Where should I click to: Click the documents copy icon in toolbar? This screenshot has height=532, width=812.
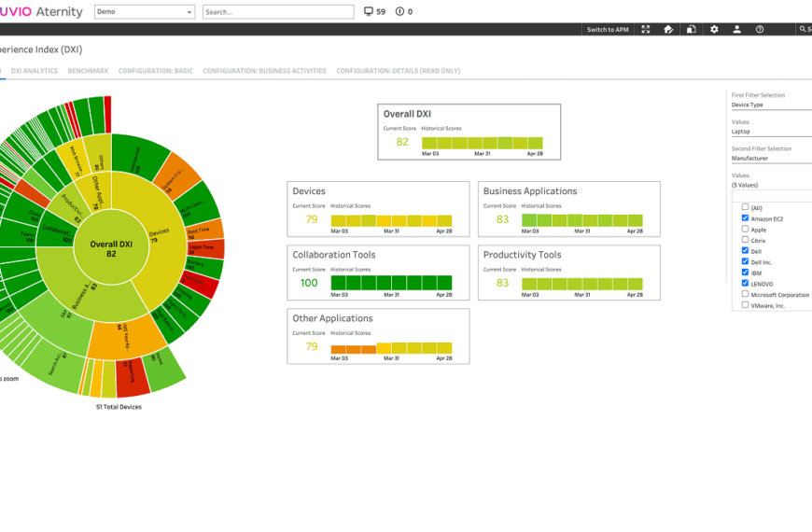[692, 30]
